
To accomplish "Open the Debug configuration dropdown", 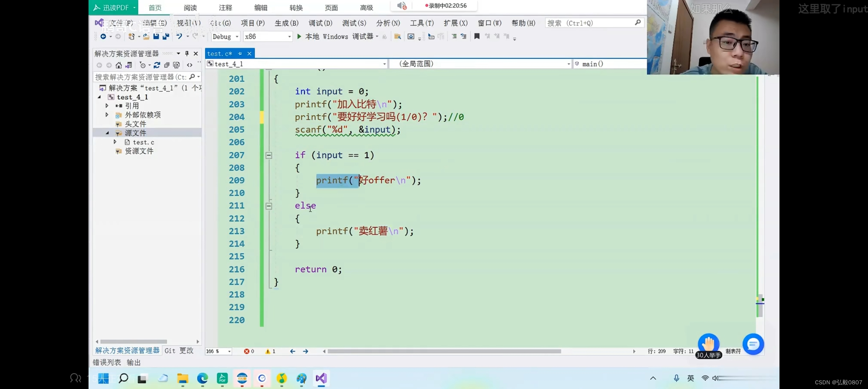I will point(225,36).
